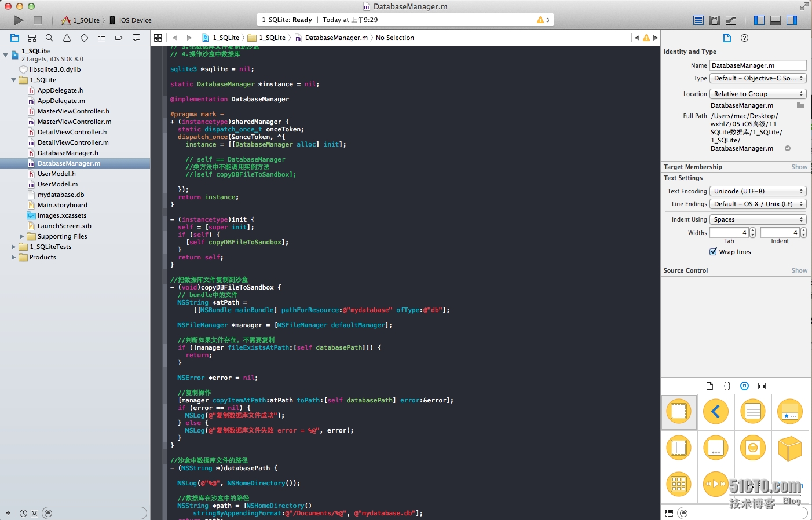Open the Type dropdown
Screen dimensions: 812x520
point(758,78)
